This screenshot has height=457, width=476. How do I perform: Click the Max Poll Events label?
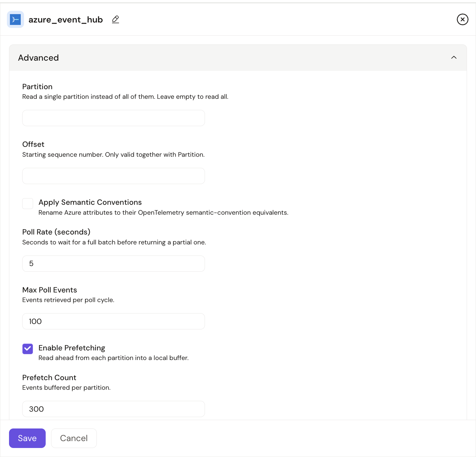[x=50, y=290]
